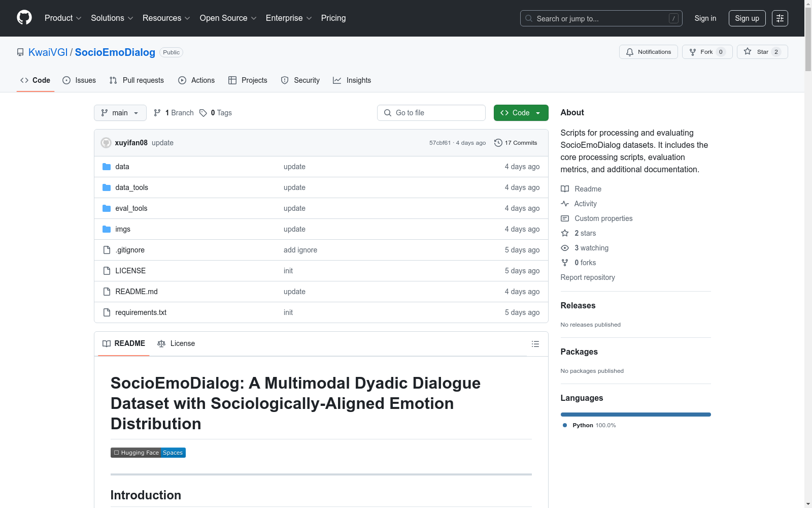Image resolution: width=812 pixels, height=508 pixels.
Task: Expand the Product menu
Action: [x=63, y=18]
